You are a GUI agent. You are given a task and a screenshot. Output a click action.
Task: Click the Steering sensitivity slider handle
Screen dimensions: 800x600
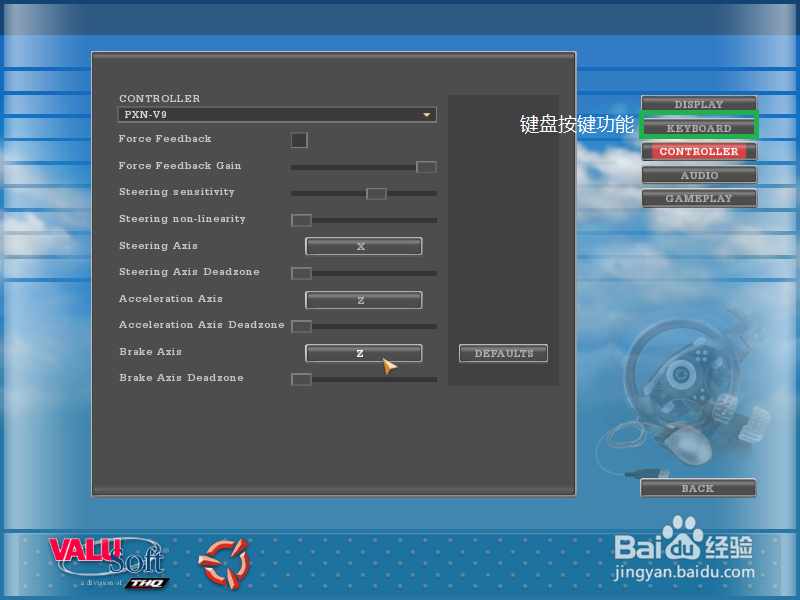377,193
